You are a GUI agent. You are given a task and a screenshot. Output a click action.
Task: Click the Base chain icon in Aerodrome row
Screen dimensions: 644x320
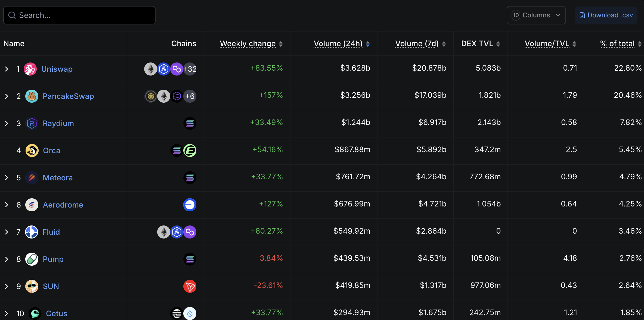click(x=190, y=205)
